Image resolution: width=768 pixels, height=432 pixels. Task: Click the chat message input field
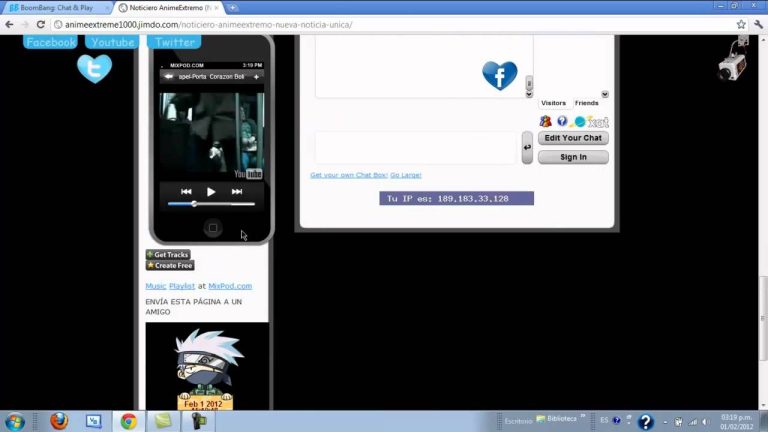coord(415,147)
